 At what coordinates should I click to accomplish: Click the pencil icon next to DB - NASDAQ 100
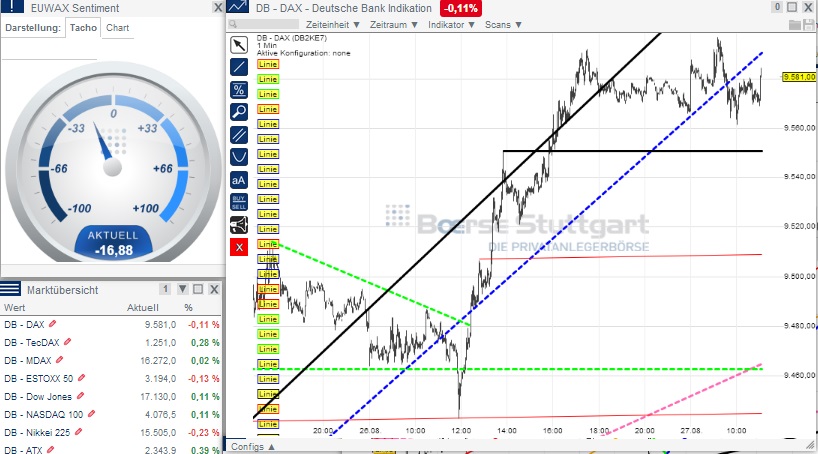(x=91, y=414)
